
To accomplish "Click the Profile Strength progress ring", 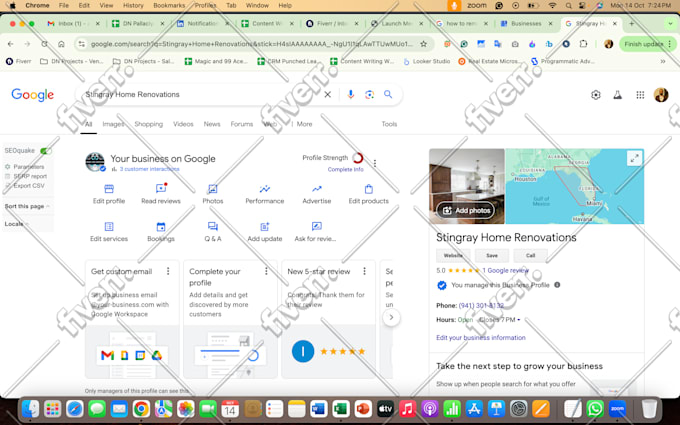I will click(358, 158).
